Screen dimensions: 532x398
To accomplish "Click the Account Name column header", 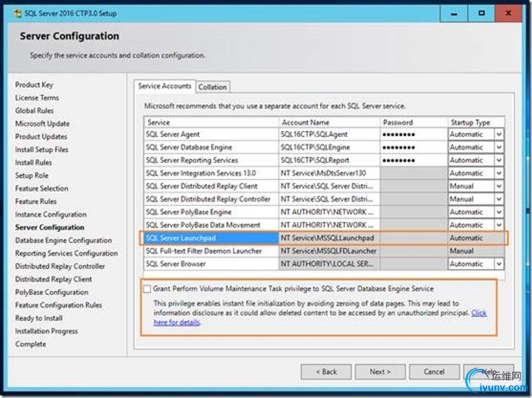I will (329, 122).
